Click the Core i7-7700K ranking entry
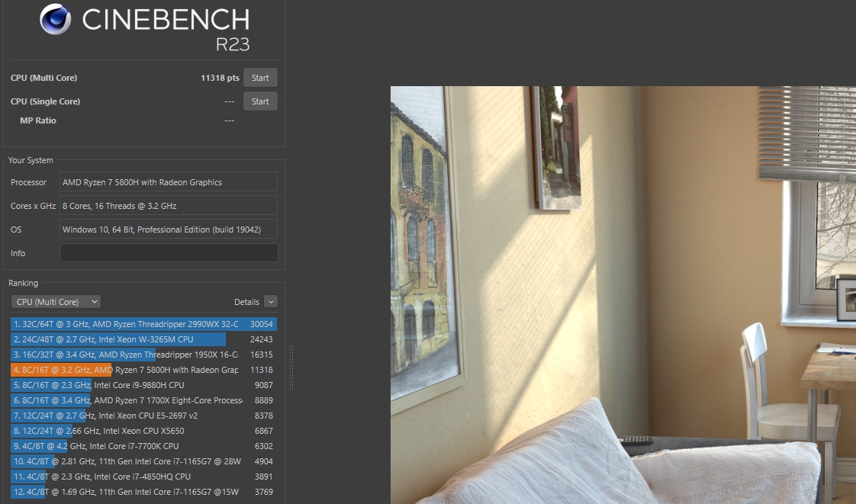The width and height of the screenshot is (856, 504). click(143, 446)
